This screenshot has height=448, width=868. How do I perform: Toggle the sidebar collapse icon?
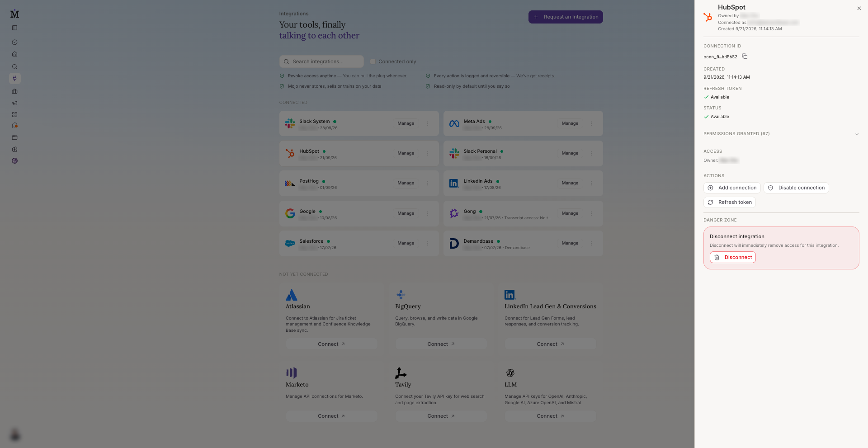14,28
